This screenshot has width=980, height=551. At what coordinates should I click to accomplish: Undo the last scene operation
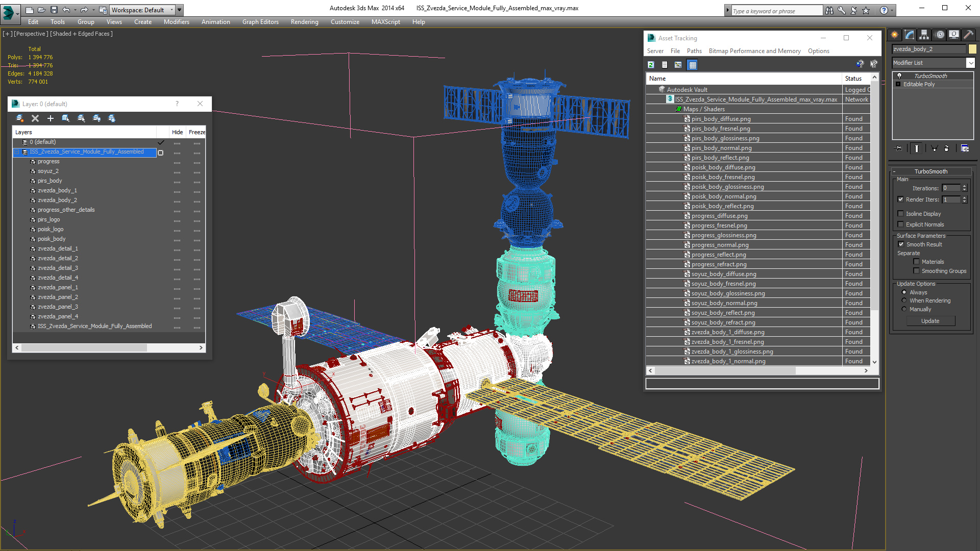[66, 10]
